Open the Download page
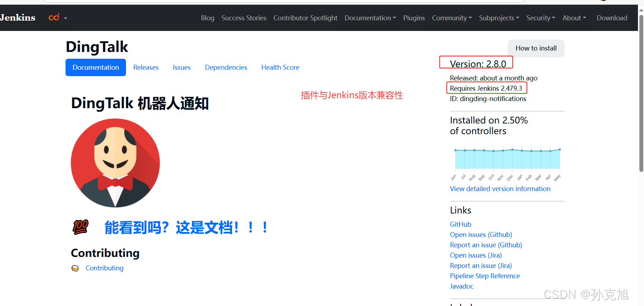Screen dimensions: 644x306 [x=612, y=18]
